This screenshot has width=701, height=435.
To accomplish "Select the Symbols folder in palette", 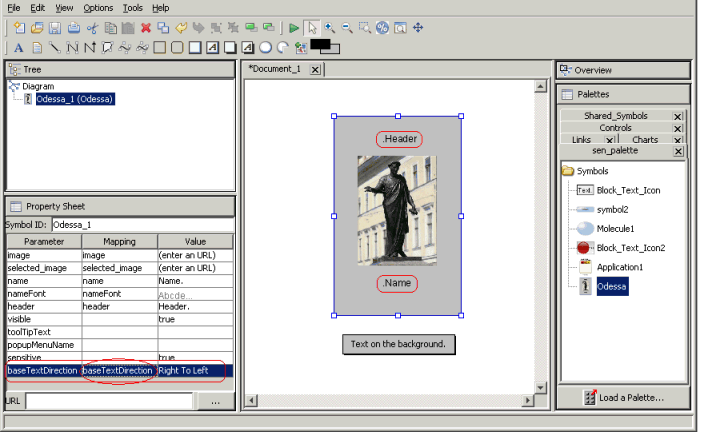I will [x=593, y=171].
